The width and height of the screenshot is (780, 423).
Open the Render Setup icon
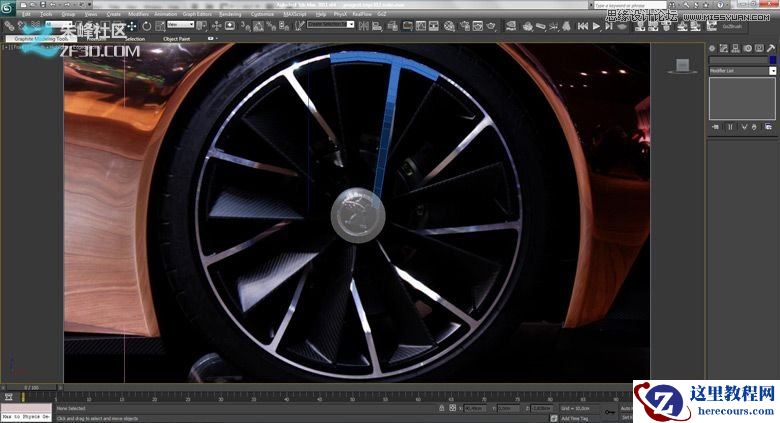465,26
